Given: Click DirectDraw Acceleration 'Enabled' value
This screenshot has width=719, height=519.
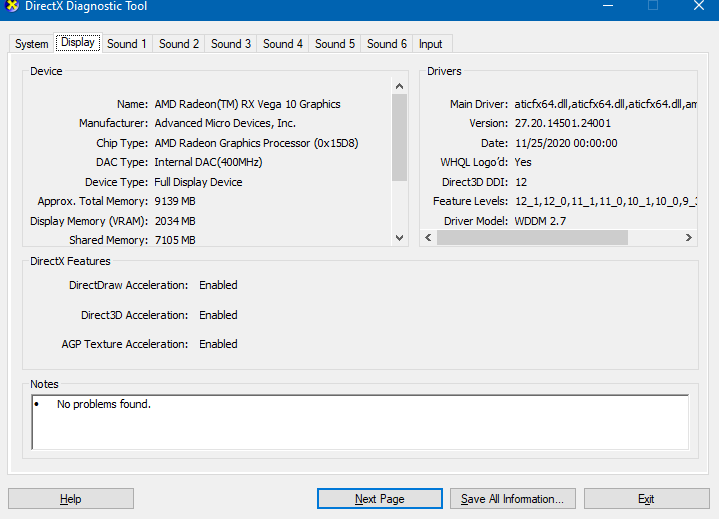Looking at the screenshot, I should (x=218, y=285).
